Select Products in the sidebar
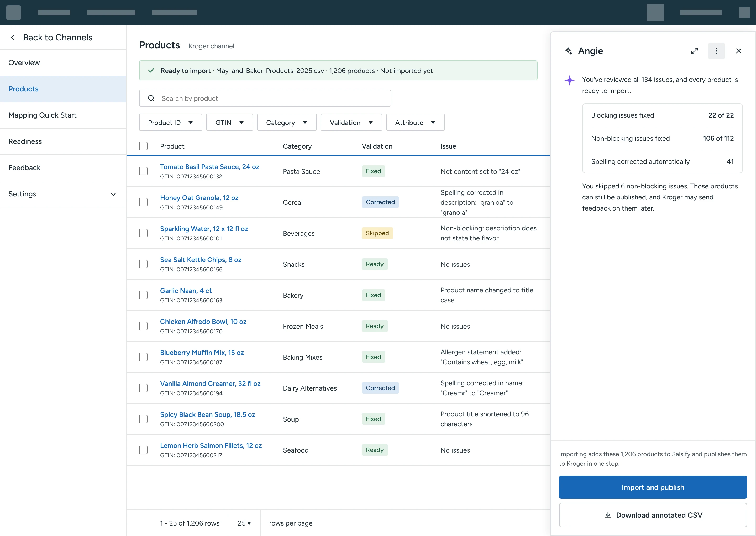756x536 pixels. click(63, 89)
